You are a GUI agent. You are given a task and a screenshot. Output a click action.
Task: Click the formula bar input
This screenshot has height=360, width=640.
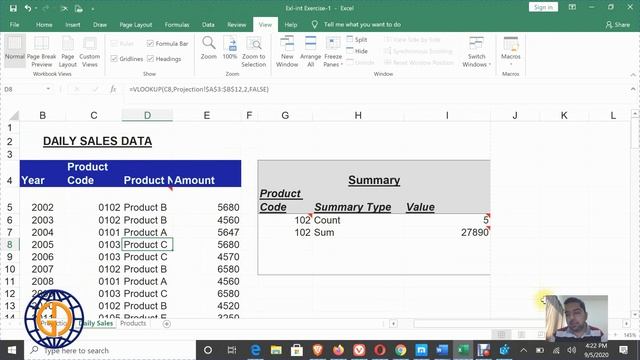point(376,89)
